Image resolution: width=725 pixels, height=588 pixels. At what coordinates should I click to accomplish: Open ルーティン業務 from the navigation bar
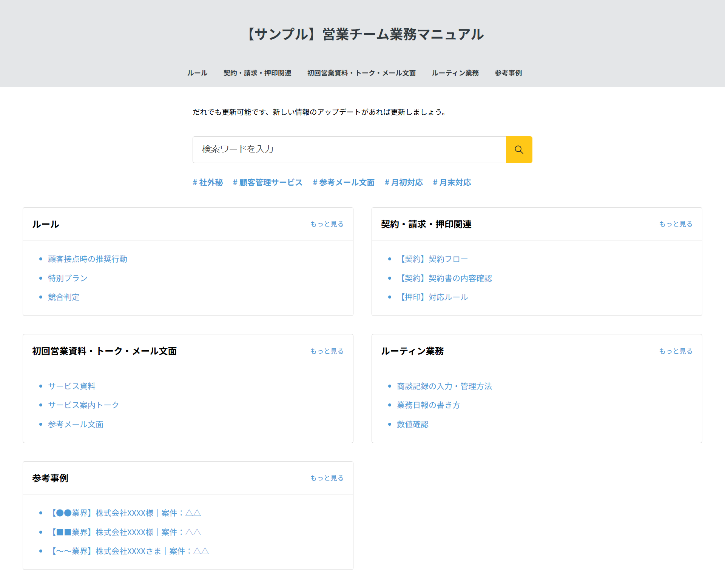455,73
